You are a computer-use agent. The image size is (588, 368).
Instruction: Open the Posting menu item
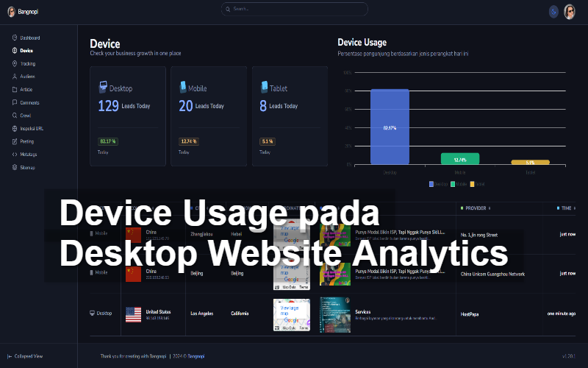pos(26,141)
